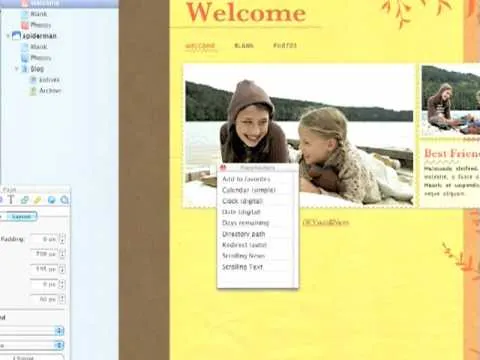Choose Calendar (simple) placeholder
Image resolution: width=480 pixels, height=360 pixels.
pos(249,190)
